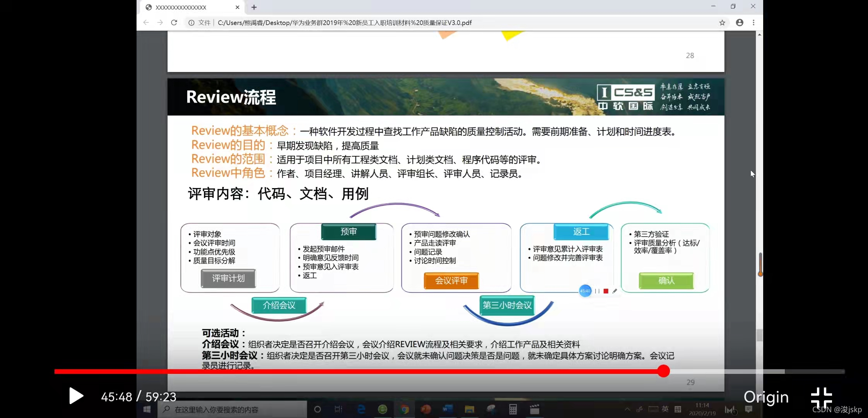Viewport: 868px width, 418px height.
Task: Seek using the red progress handle
Action: tap(663, 371)
